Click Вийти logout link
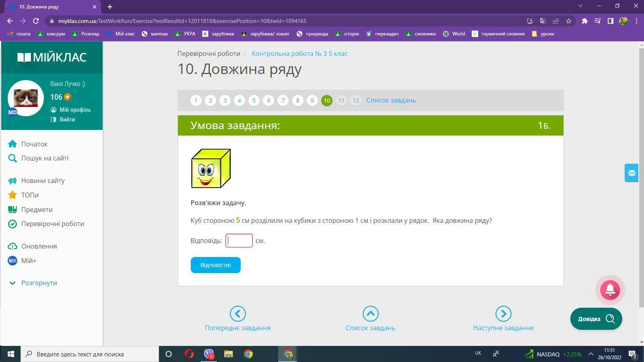This screenshot has width=644, height=362. [x=63, y=119]
